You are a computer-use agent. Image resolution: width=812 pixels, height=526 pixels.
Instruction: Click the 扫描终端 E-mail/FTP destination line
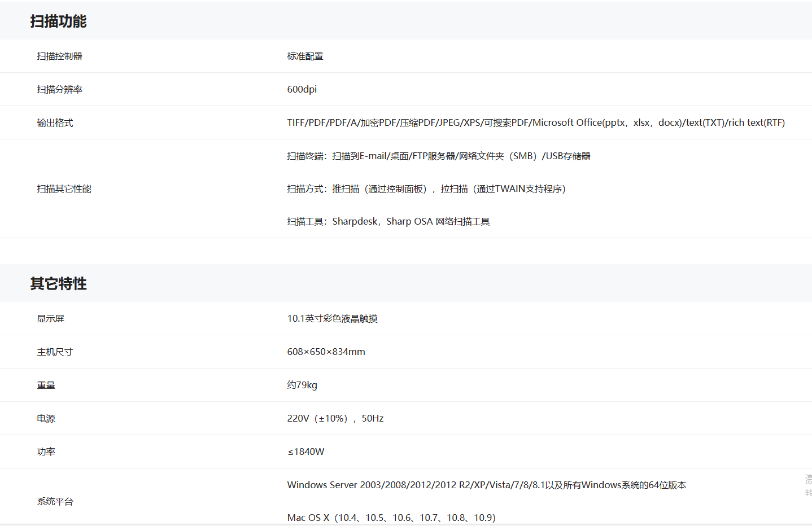pos(438,156)
